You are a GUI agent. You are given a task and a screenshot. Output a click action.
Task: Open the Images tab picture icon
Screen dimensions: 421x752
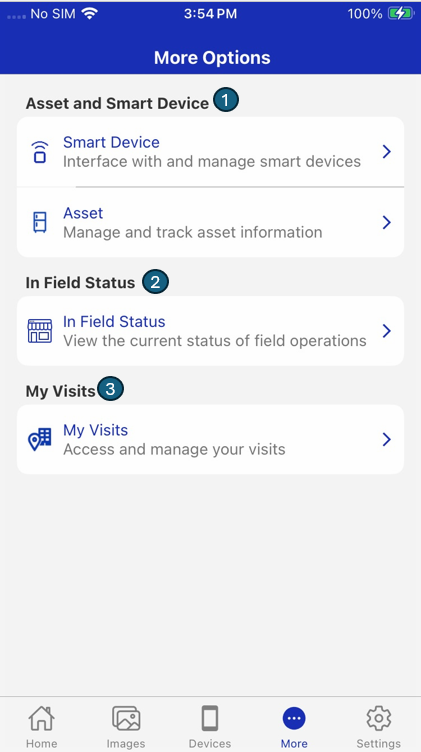pos(126,718)
